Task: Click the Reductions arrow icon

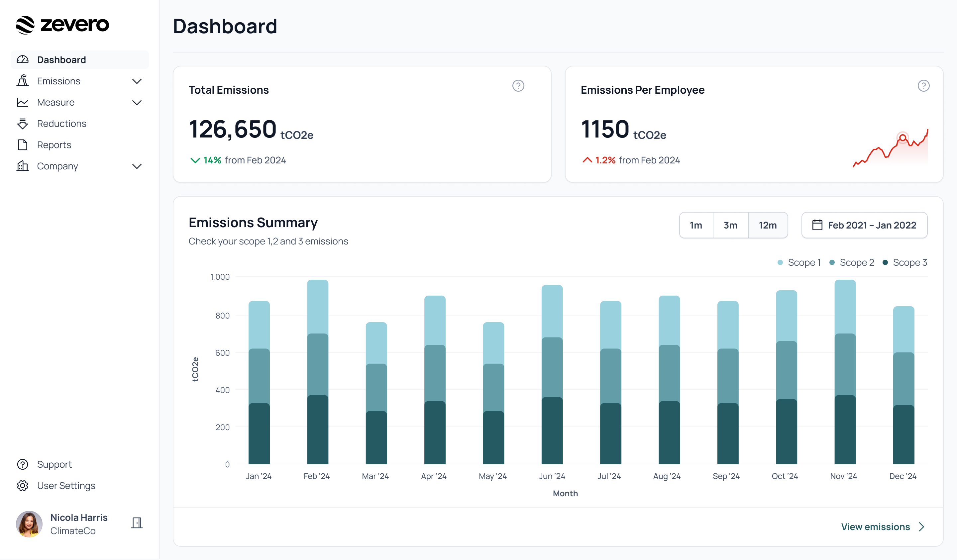Action: (x=23, y=123)
